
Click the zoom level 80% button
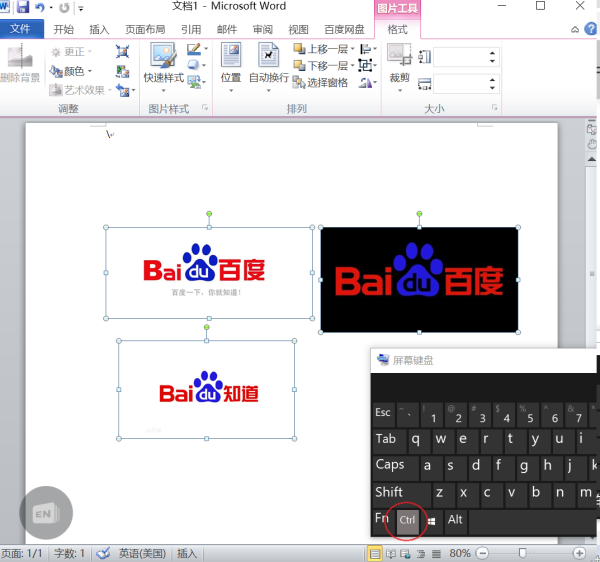click(460, 553)
